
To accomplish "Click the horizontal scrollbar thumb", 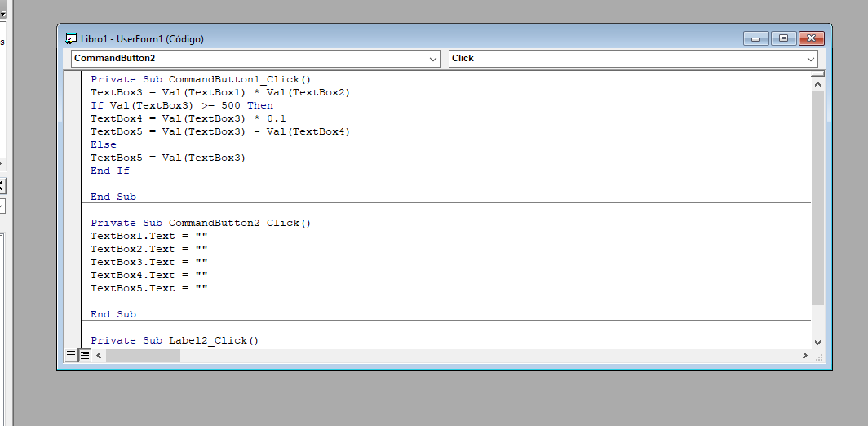I will coord(143,355).
